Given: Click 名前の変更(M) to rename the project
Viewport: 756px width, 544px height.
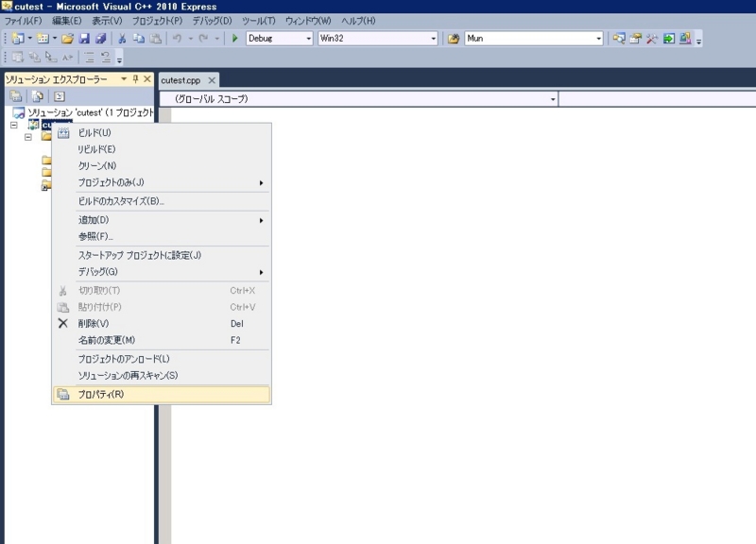Looking at the screenshot, I should pos(161,340).
